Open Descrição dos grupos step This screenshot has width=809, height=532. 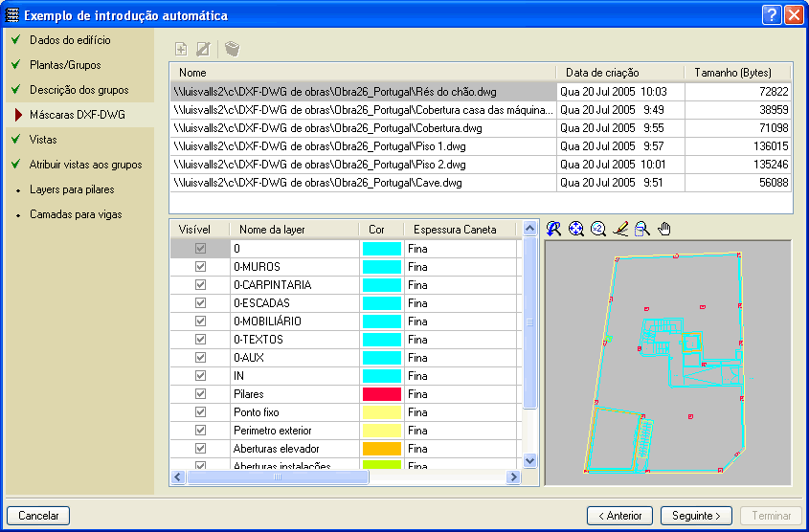(x=79, y=90)
